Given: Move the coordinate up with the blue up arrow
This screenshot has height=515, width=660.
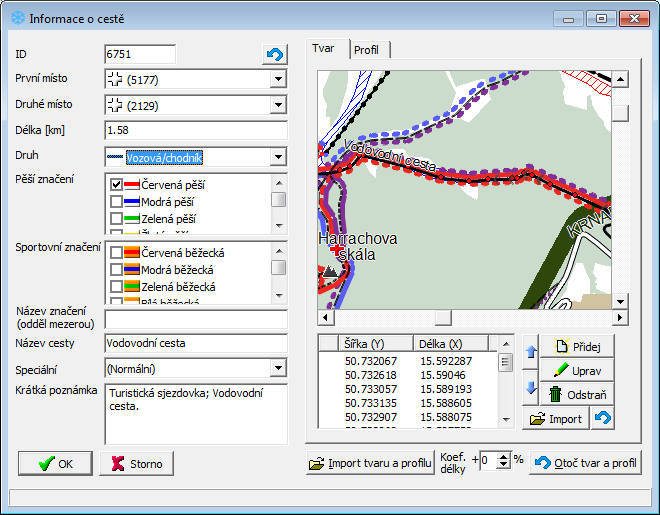Looking at the screenshot, I should pyautogui.click(x=530, y=352).
